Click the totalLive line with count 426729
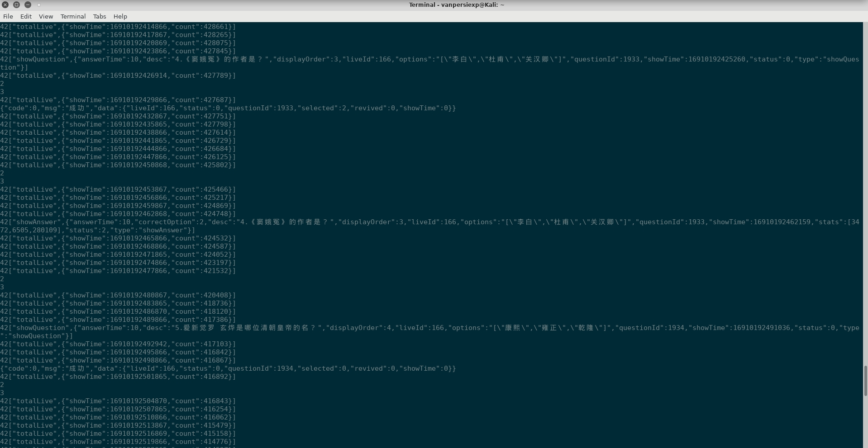The width and height of the screenshot is (868, 448). tap(118, 141)
